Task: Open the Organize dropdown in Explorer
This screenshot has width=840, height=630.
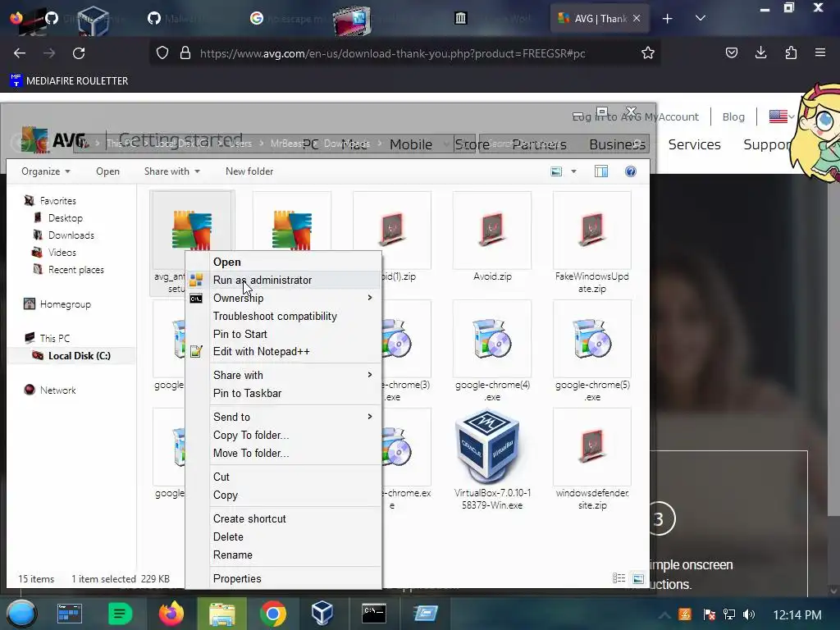Action: pyautogui.click(x=46, y=171)
